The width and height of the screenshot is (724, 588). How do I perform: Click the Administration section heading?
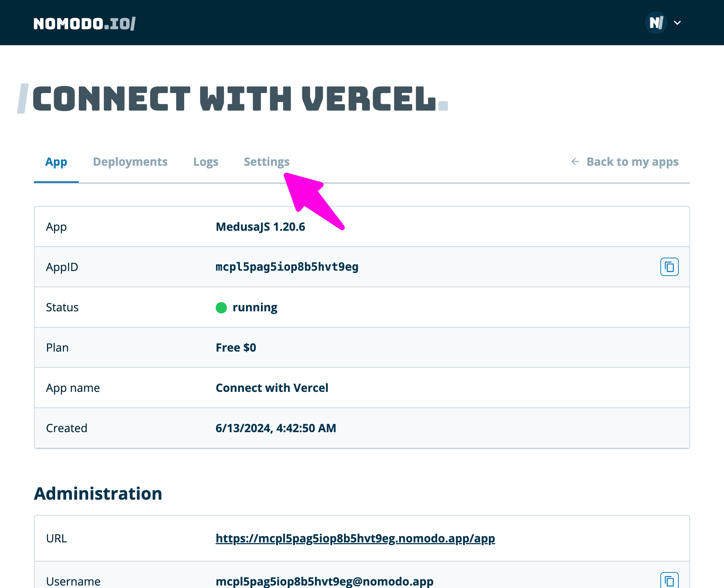[98, 494]
